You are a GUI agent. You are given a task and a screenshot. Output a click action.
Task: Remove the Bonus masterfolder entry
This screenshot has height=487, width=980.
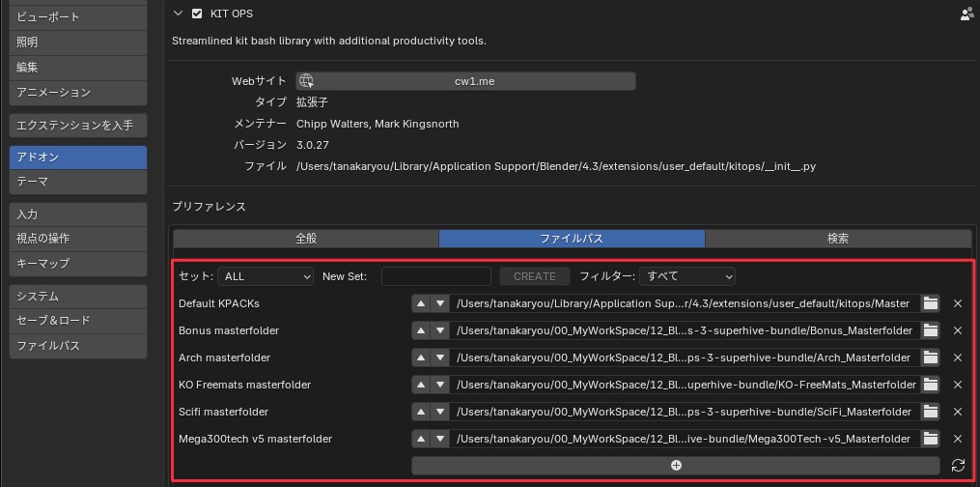coord(958,330)
